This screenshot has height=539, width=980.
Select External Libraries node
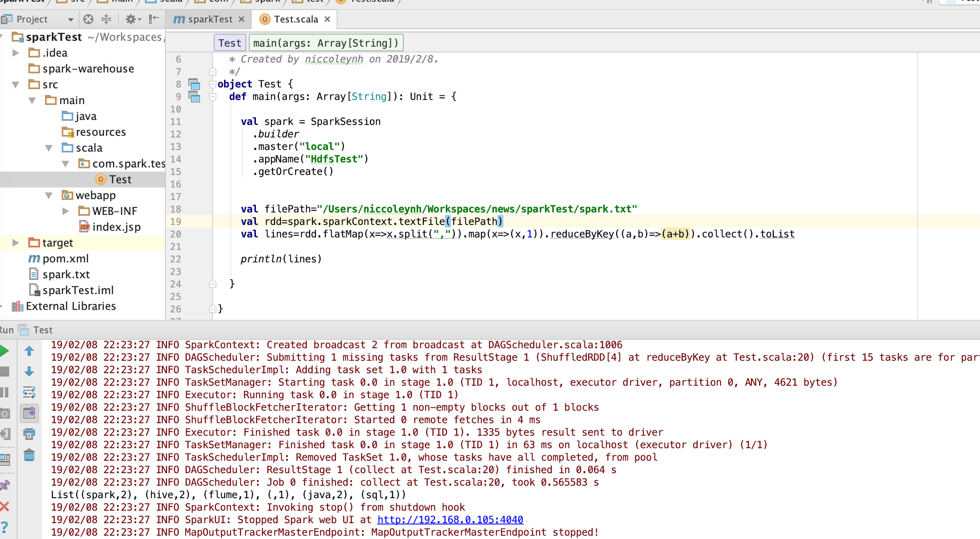pyautogui.click(x=64, y=306)
